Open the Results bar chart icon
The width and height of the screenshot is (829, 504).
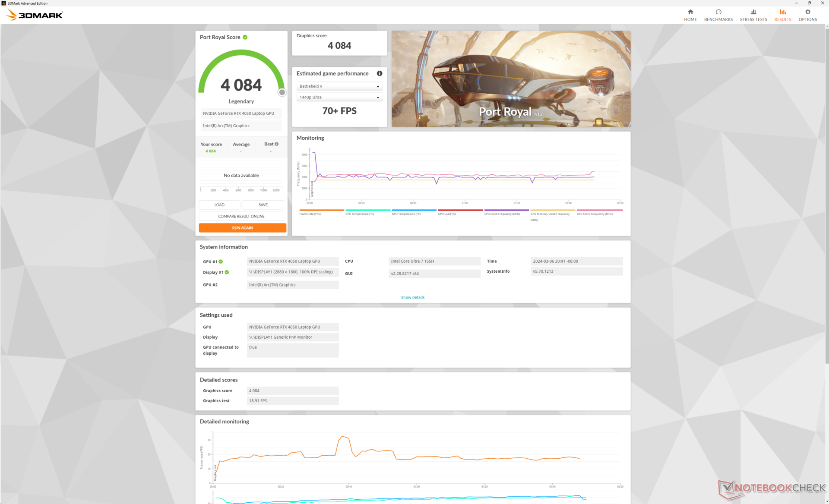click(782, 12)
